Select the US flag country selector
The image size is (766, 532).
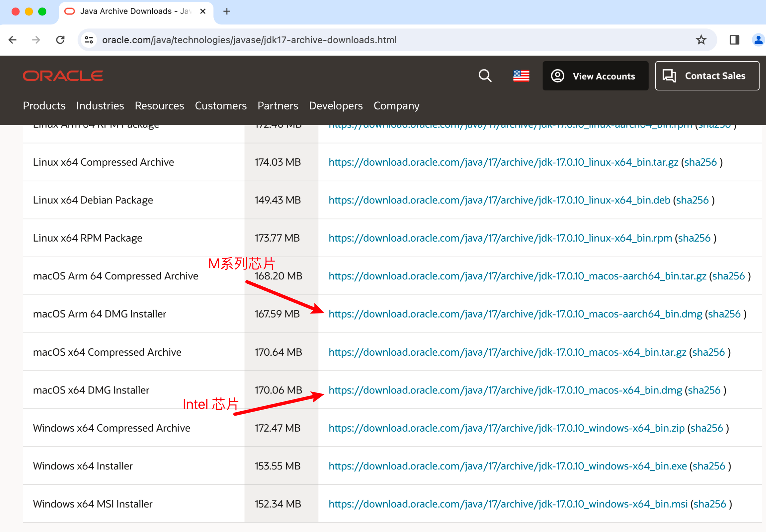tap(521, 76)
